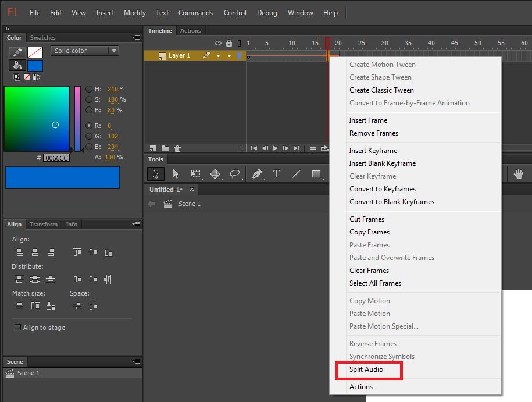This screenshot has width=532, height=402.
Task: Click the hex color input field
Action: [56, 158]
